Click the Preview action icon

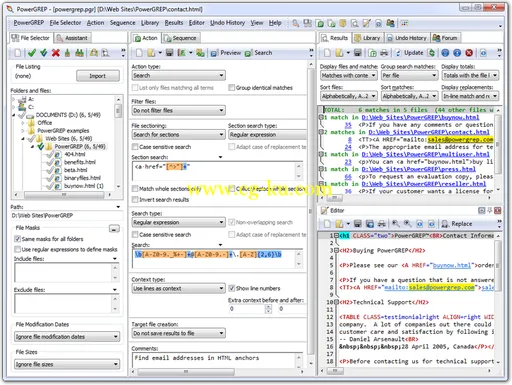point(214,53)
